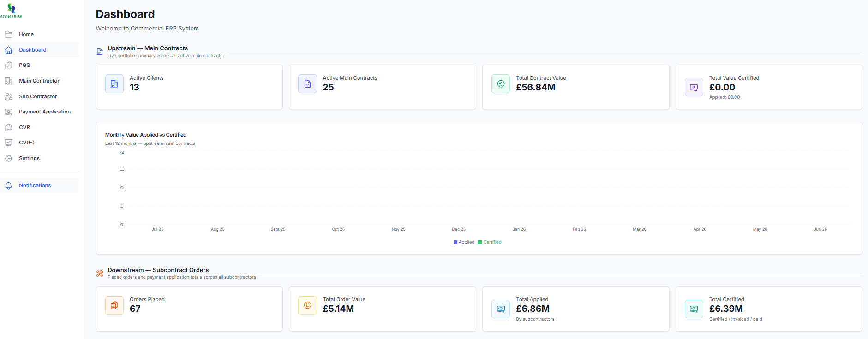Click the Total Applied banknote icon

click(x=501, y=309)
